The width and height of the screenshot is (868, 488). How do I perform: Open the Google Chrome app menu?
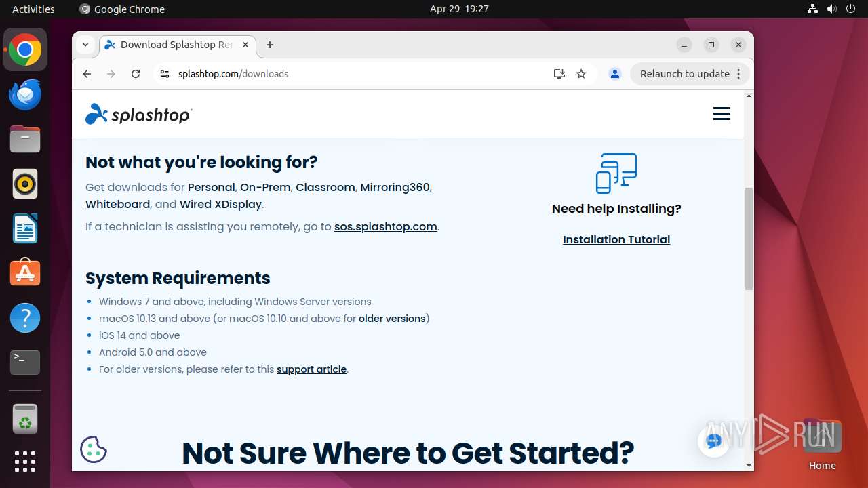[122, 9]
